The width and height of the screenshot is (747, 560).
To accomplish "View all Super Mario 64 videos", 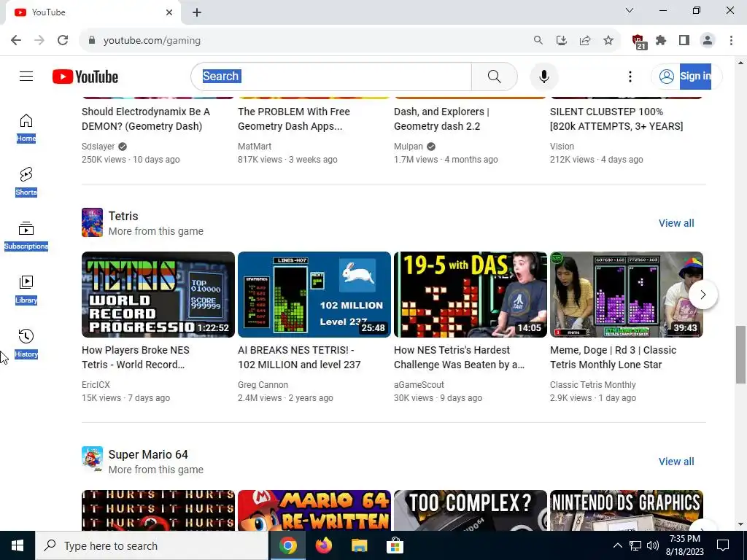I will click(676, 462).
